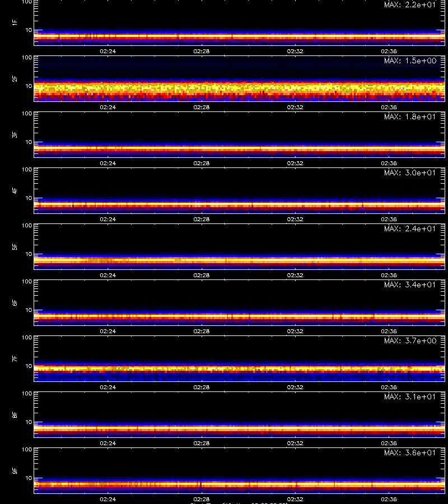Click the 02:28 tick label under panel 4F
448x504 pixels.
[x=202, y=219]
